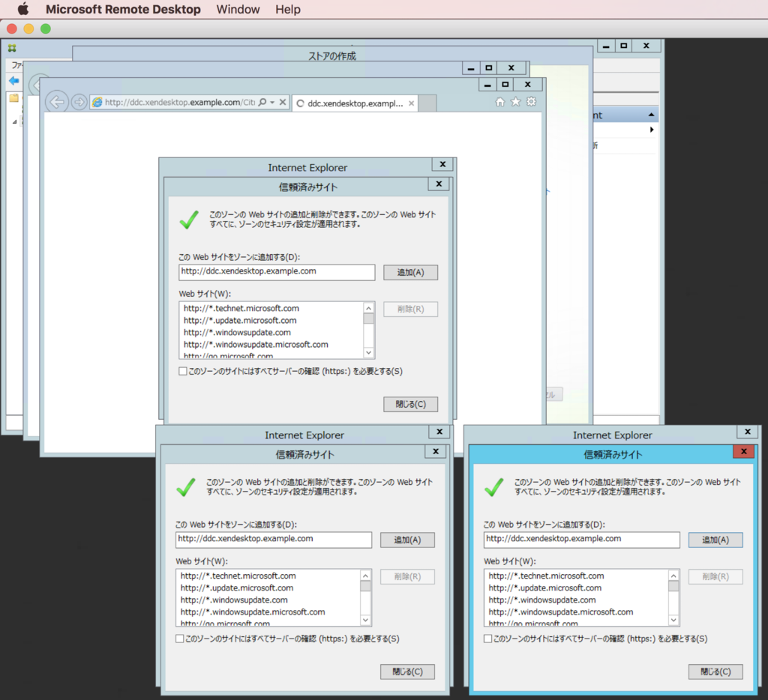Select http://*.technet.microsoft.com in the blue dialog list
Viewport: 768px width, 700px height.
tap(546, 576)
